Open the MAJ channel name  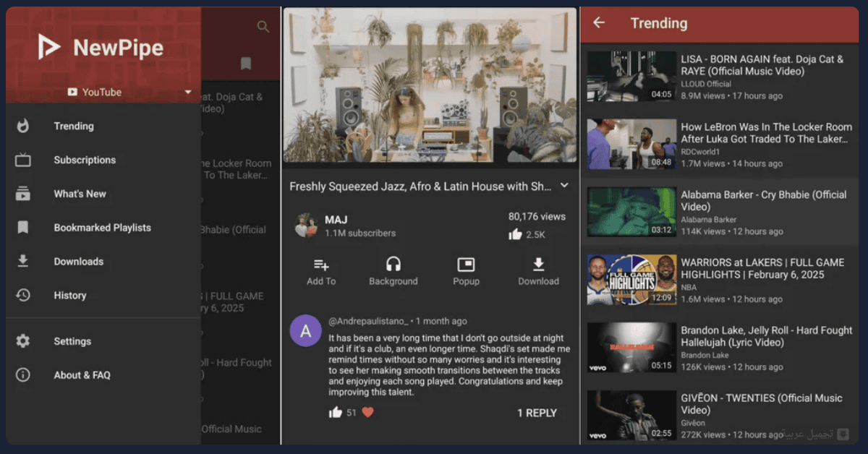pos(336,220)
